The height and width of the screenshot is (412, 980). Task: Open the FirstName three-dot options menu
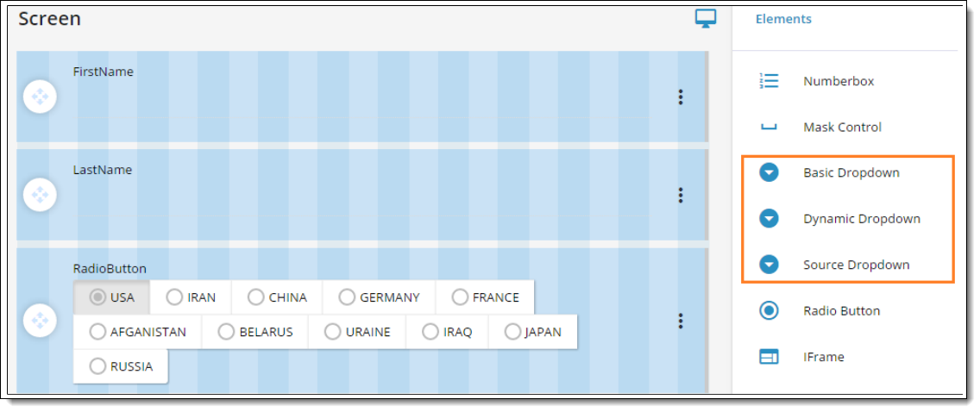click(x=681, y=97)
